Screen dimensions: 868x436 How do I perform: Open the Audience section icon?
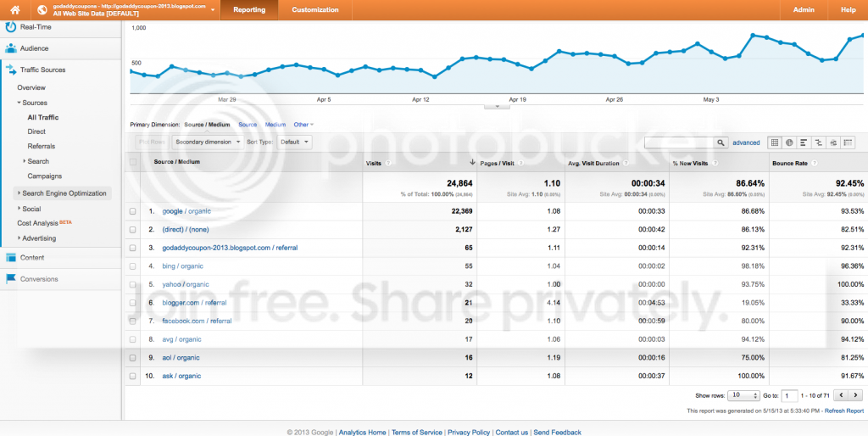pos(10,48)
